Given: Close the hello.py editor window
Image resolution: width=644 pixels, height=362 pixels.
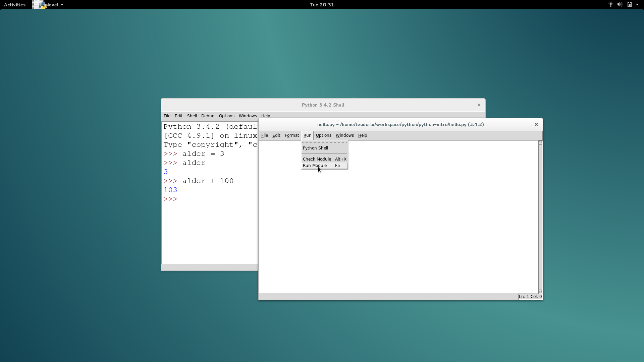Looking at the screenshot, I should click(536, 124).
